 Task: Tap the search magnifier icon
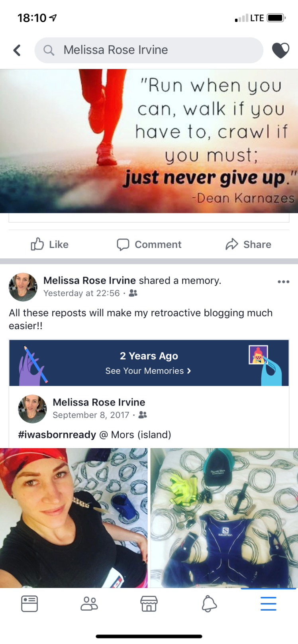[49, 50]
